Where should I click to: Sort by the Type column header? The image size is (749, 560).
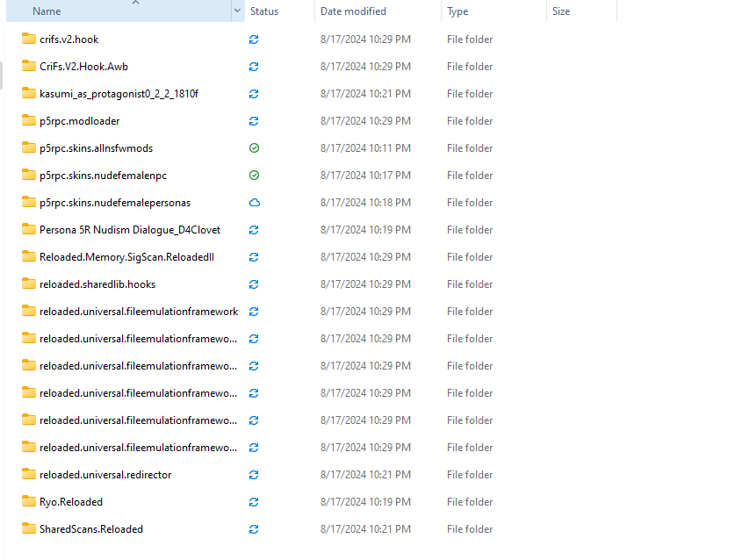(494, 11)
